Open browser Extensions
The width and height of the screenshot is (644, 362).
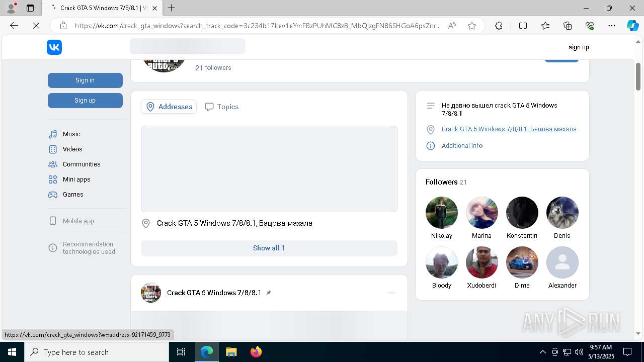[x=499, y=26]
